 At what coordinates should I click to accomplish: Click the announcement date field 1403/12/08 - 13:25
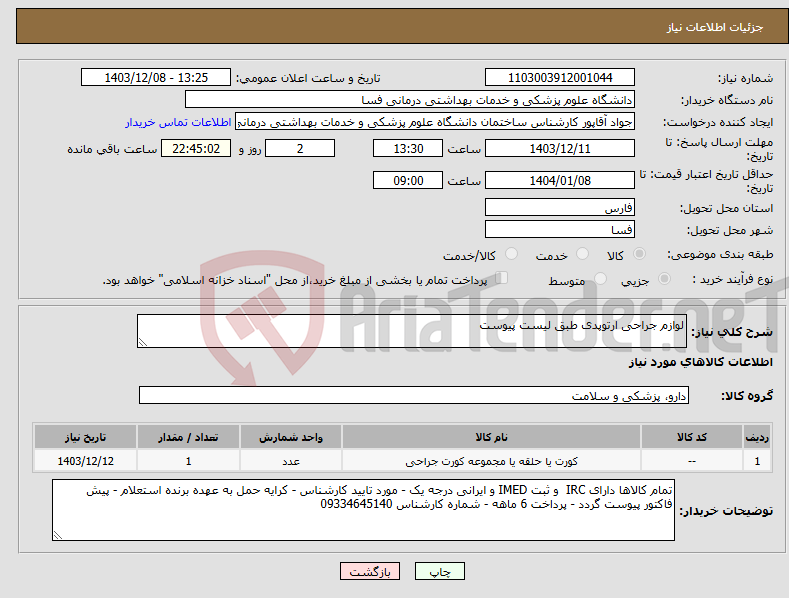pos(156,78)
